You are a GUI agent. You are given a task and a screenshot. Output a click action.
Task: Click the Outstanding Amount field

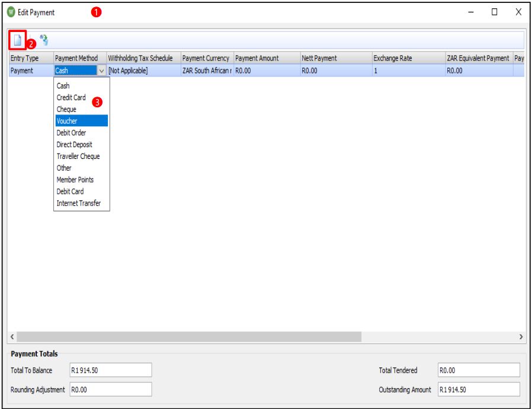[479, 389]
